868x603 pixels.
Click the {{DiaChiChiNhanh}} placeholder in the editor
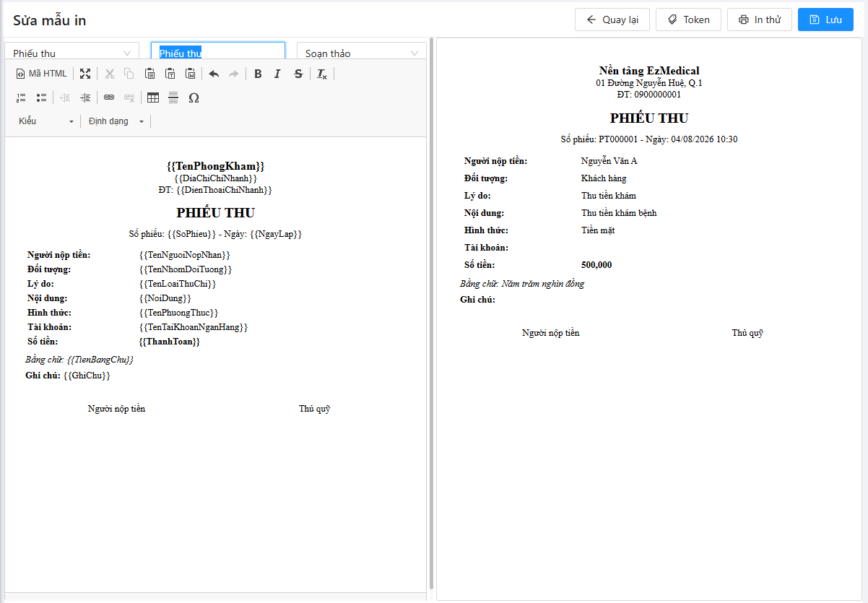click(215, 178)
